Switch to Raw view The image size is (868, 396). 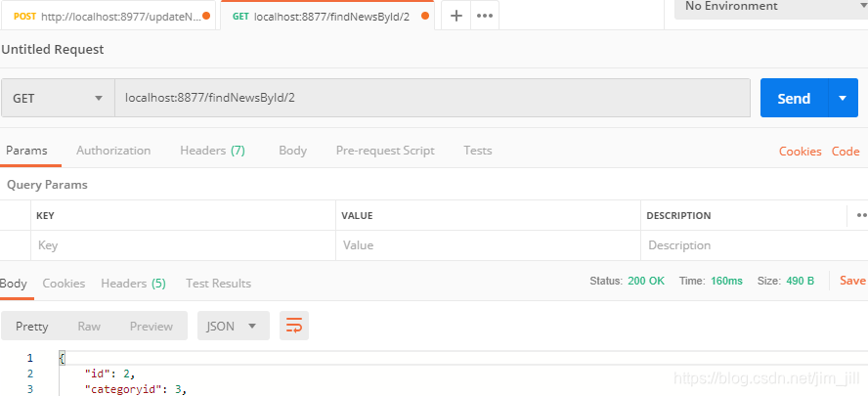[89, 327]
